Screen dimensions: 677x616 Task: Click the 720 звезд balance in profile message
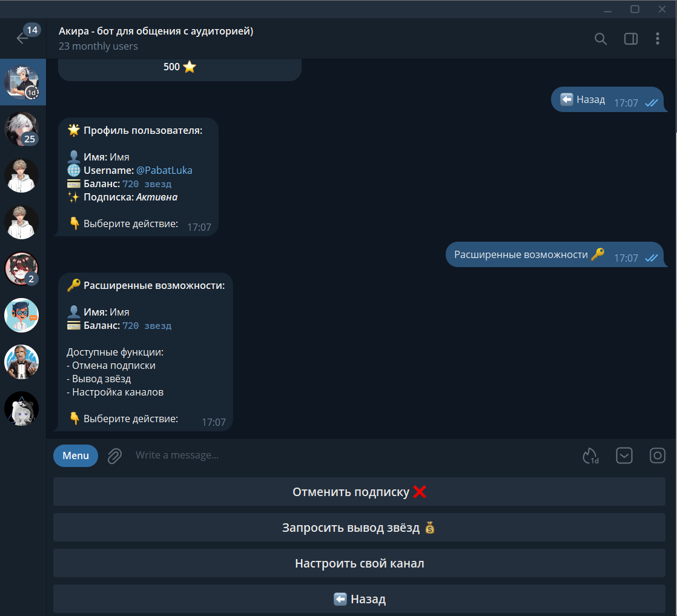pos(147,184)
